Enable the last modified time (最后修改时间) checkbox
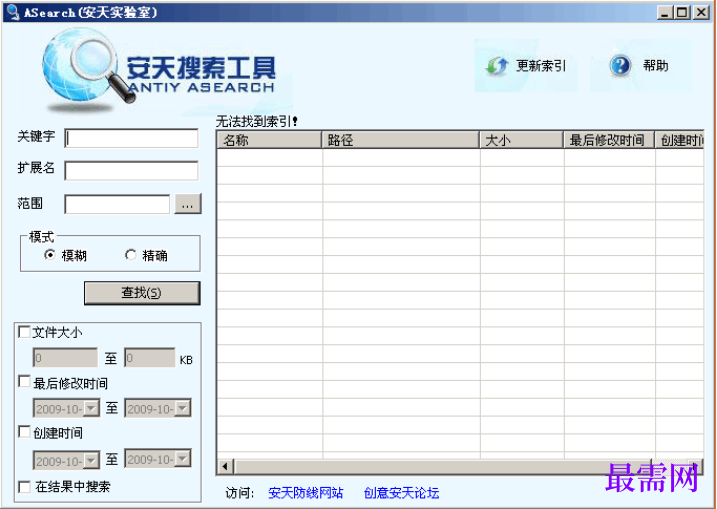Viewport: 717px width, 509px height. [24, 381]
